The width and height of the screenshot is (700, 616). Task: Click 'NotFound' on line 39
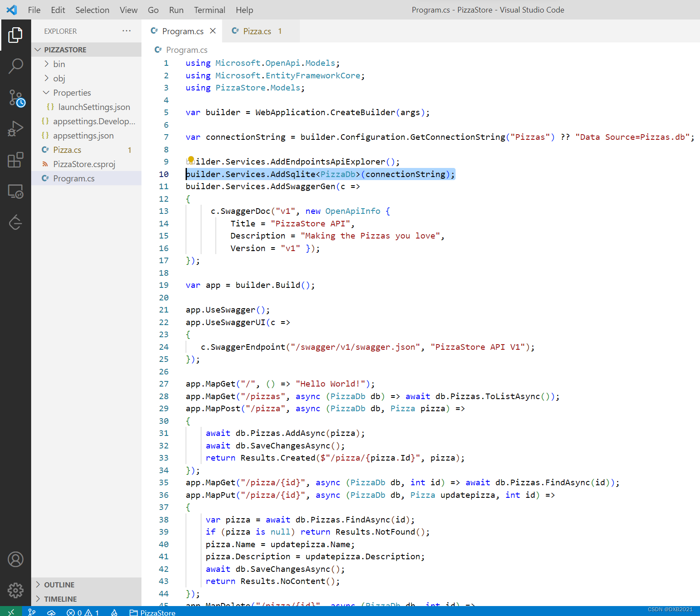click(395, 532)
